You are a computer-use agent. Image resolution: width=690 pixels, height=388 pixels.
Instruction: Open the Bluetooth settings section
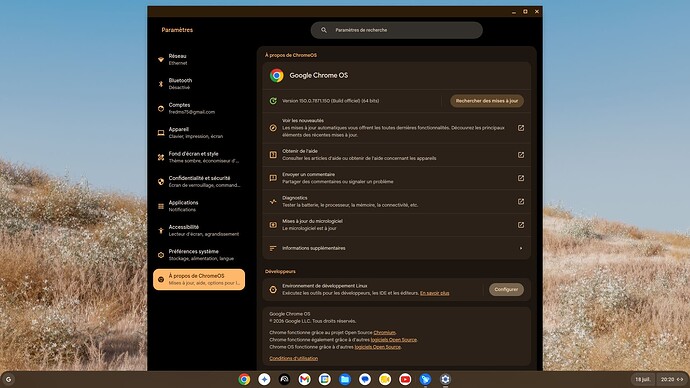click(199, 84)
